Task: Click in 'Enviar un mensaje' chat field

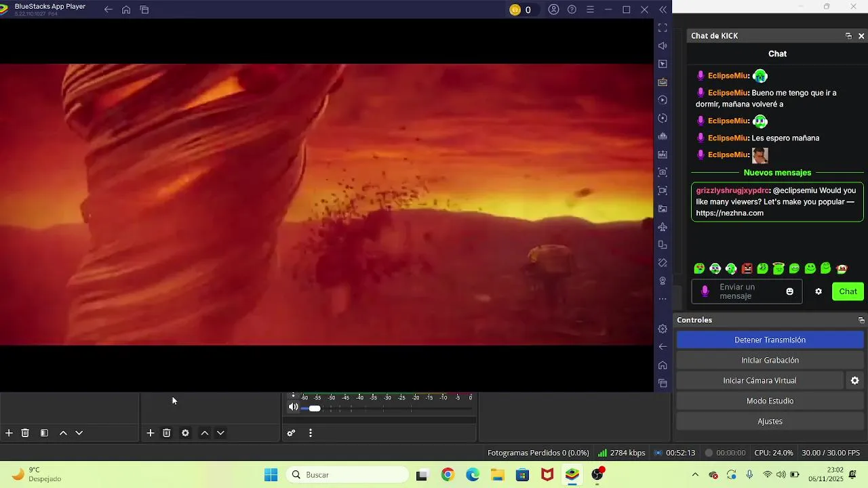Action: pos(746,291)
